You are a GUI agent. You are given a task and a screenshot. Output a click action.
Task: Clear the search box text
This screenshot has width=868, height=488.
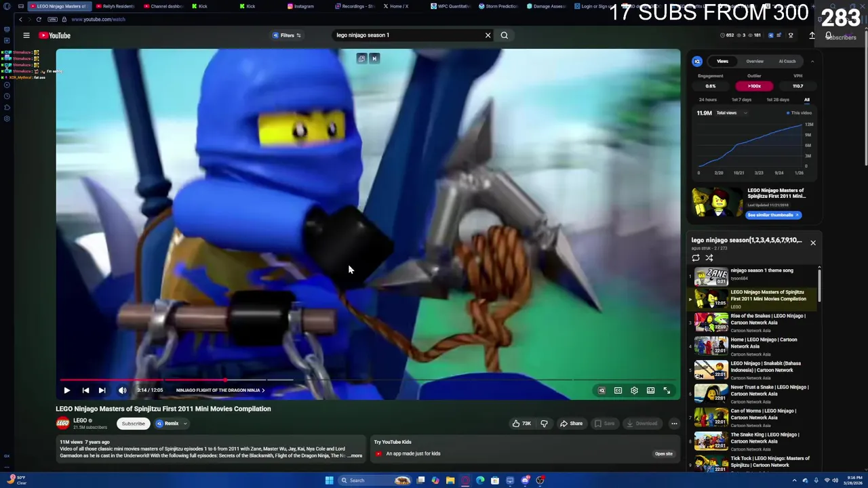click(x=488, y=35)
